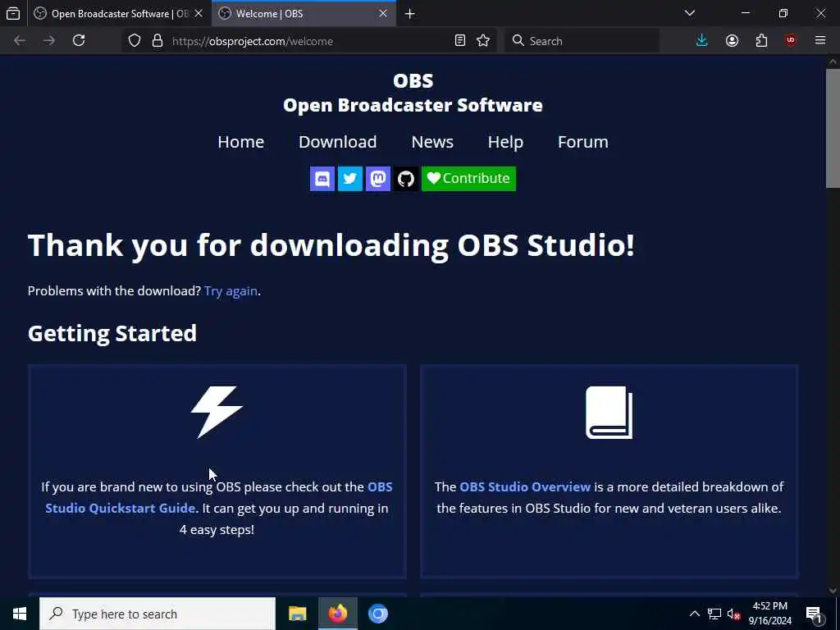Click the OBS Open Broadcaster Software title
840x630 pixels.
(413, 93)
